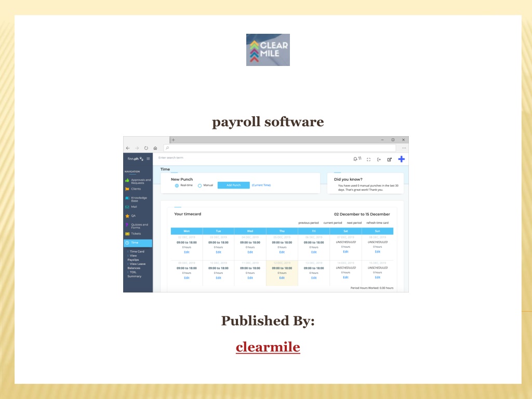Click the Mon column header
Image resolution: width=532 pixels, height=399 pixels.
(187, 231)
